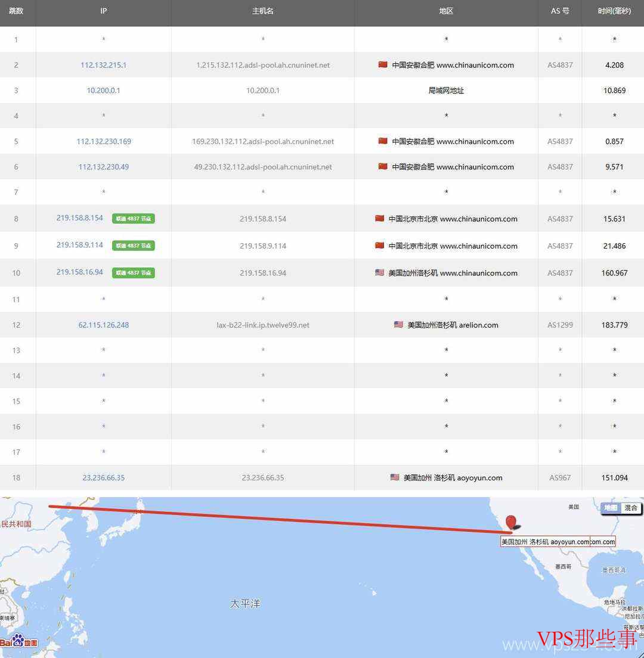Viewport: 644px width, 658px height.
Task: Open IP link 62.115.126.248
Action: (x=104, y=325)
